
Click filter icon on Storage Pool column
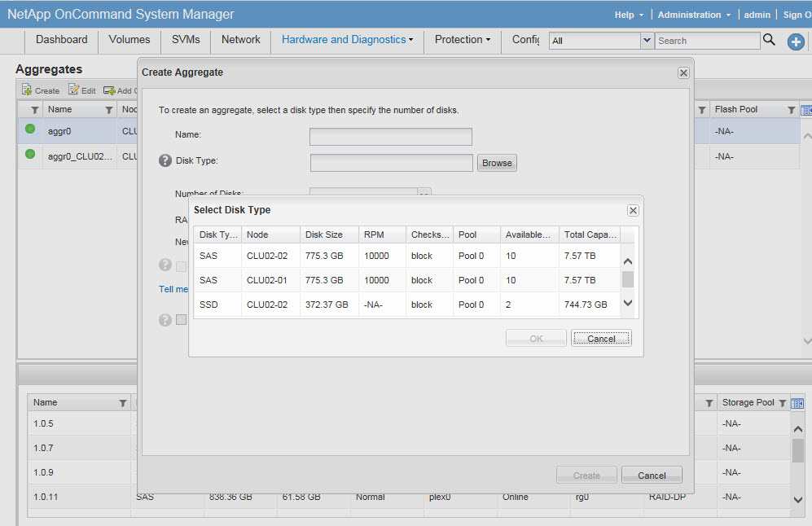tap(783, 403)
